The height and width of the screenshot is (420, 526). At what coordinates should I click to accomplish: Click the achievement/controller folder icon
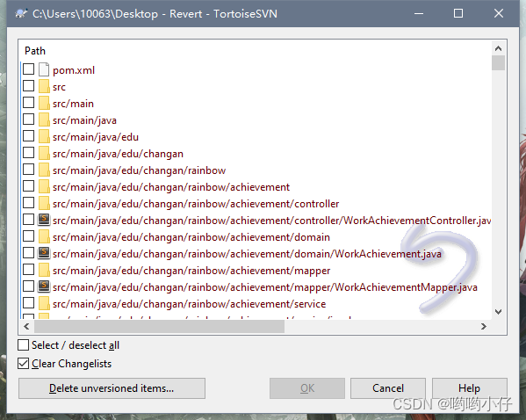[44, 204]
